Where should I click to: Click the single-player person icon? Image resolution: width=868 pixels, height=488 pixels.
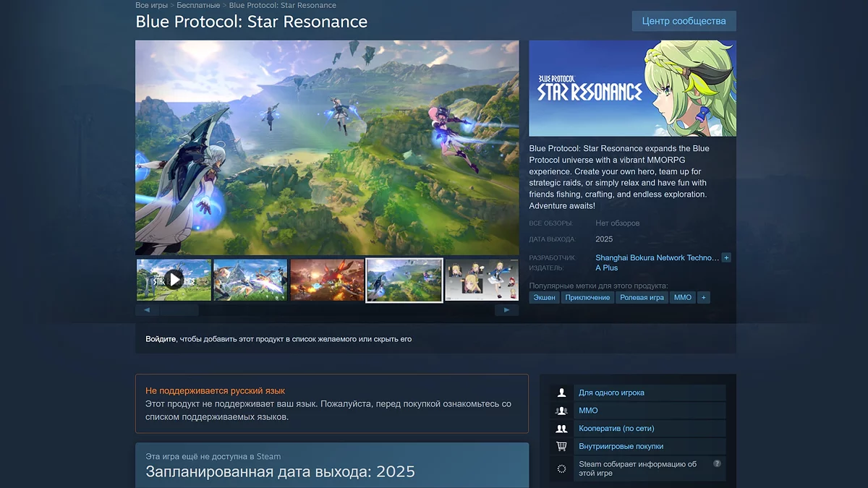(561, 393)
